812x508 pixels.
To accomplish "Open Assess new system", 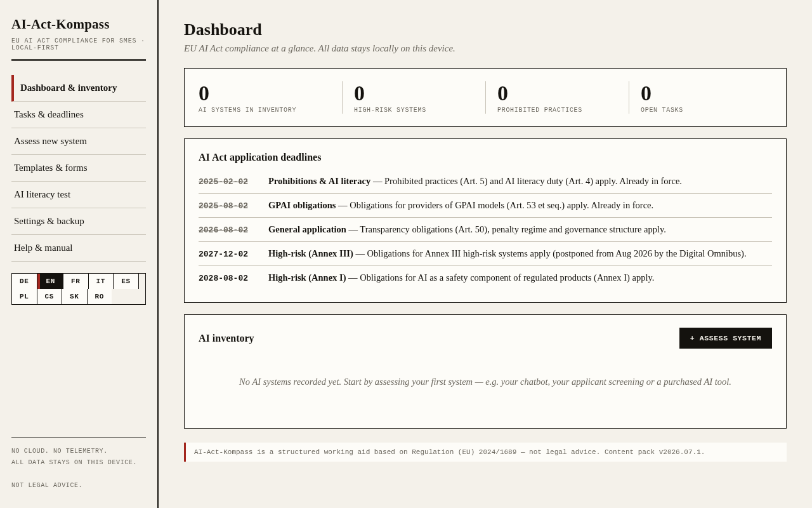I will click(x=79, y=141).
